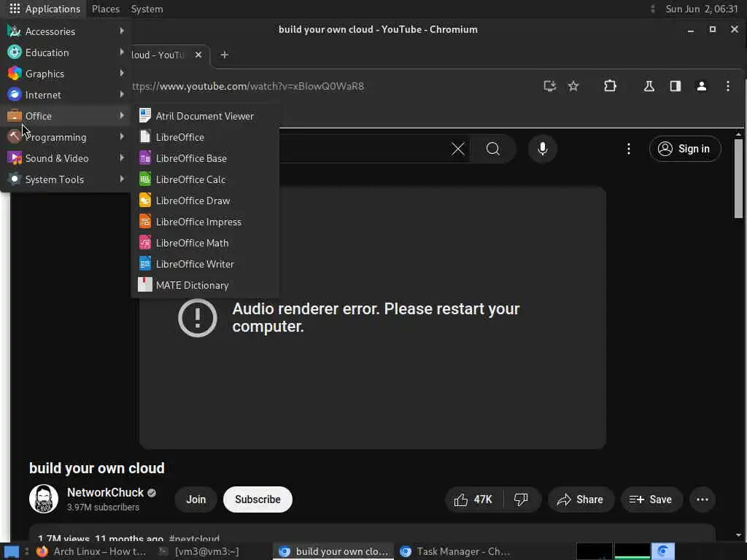
Task: Launch LibreOffice from the Office submenu
Action: [204, 137]
